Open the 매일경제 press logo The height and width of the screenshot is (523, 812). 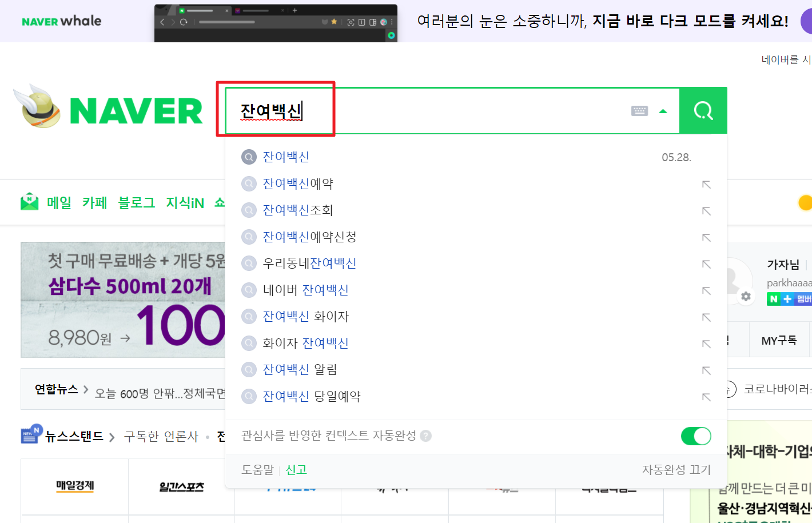pos(75,486)
